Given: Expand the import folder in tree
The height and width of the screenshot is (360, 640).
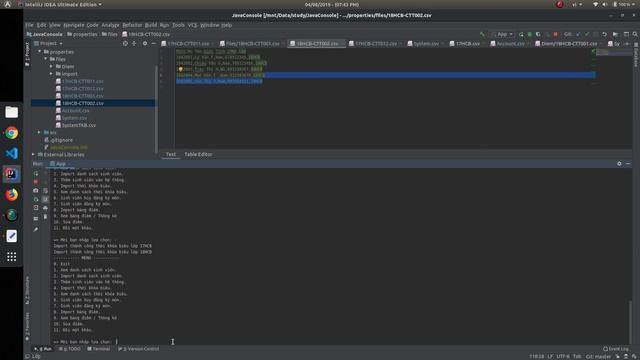Looking at the screenshot, I should (51, 74).
